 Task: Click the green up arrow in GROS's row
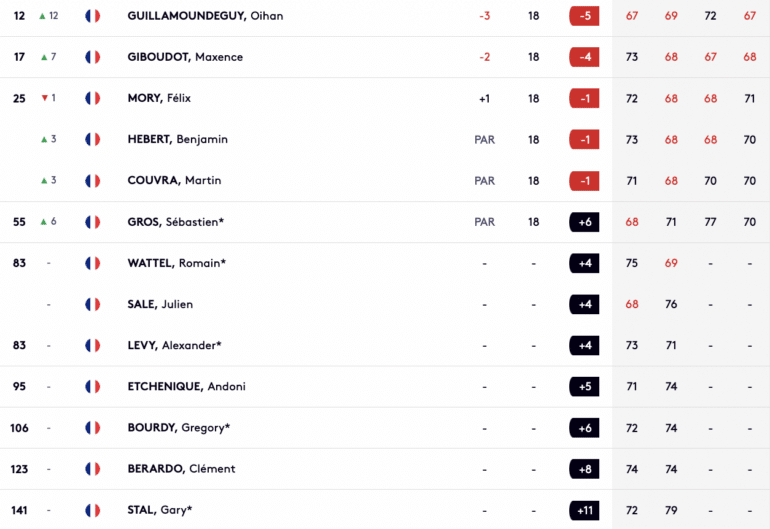[44, 222]
